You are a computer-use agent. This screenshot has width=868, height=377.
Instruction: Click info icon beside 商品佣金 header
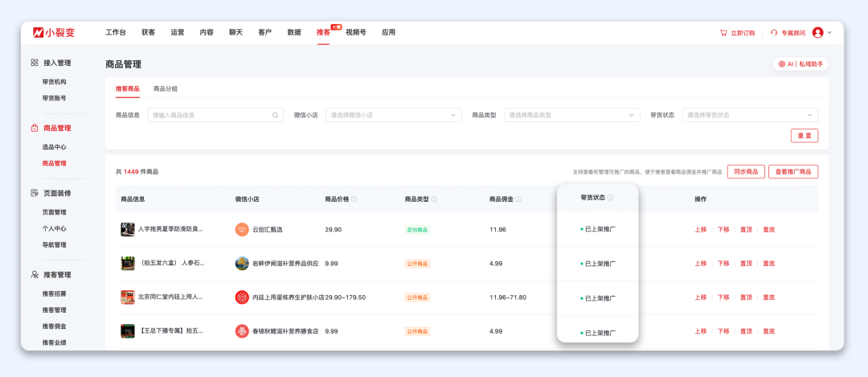pos(518,199)
